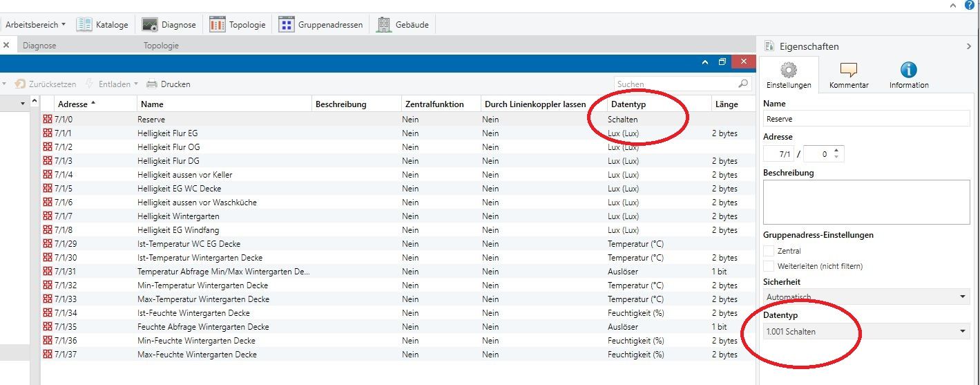Switch to the Topologie tab
The image size is (980, 385).
tap(161, 46)
